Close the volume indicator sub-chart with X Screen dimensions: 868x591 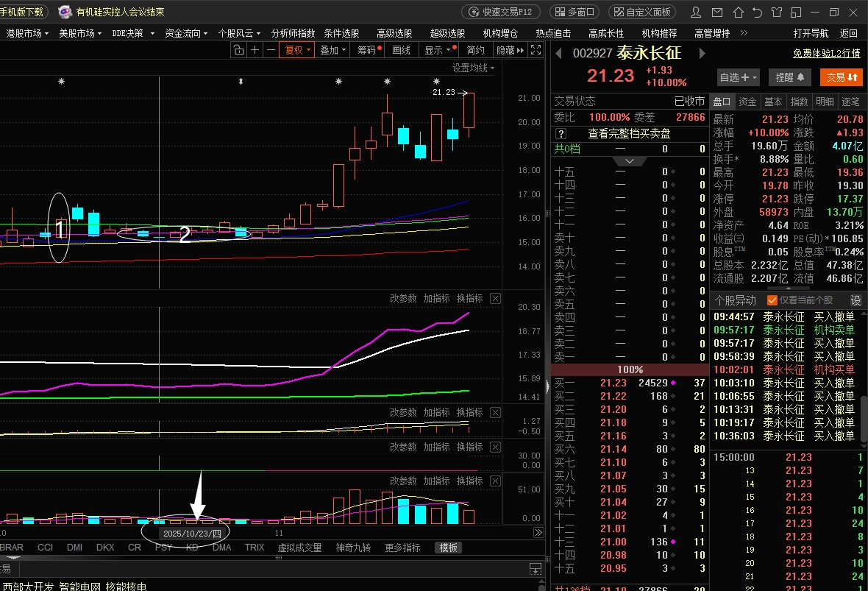point(496,481)
